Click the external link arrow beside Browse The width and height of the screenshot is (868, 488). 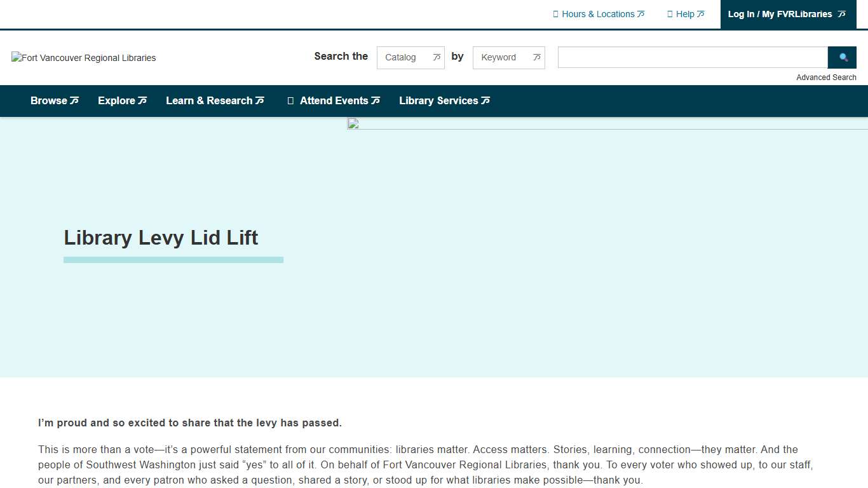74,100
